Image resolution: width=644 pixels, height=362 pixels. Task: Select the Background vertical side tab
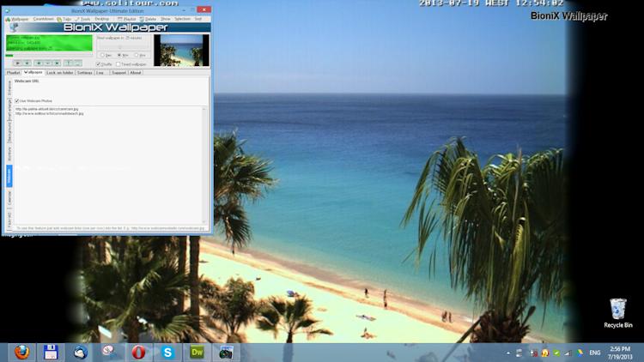pos(9,132)
